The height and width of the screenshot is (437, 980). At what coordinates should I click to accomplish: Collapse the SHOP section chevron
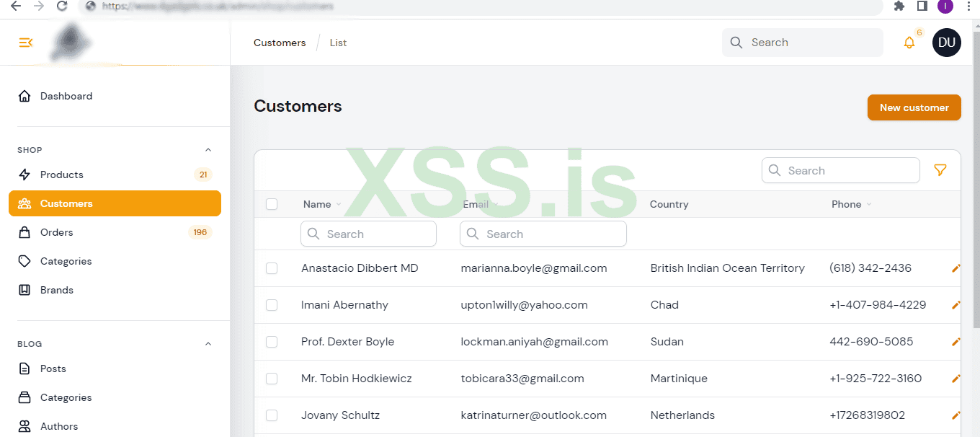[208, 150]
